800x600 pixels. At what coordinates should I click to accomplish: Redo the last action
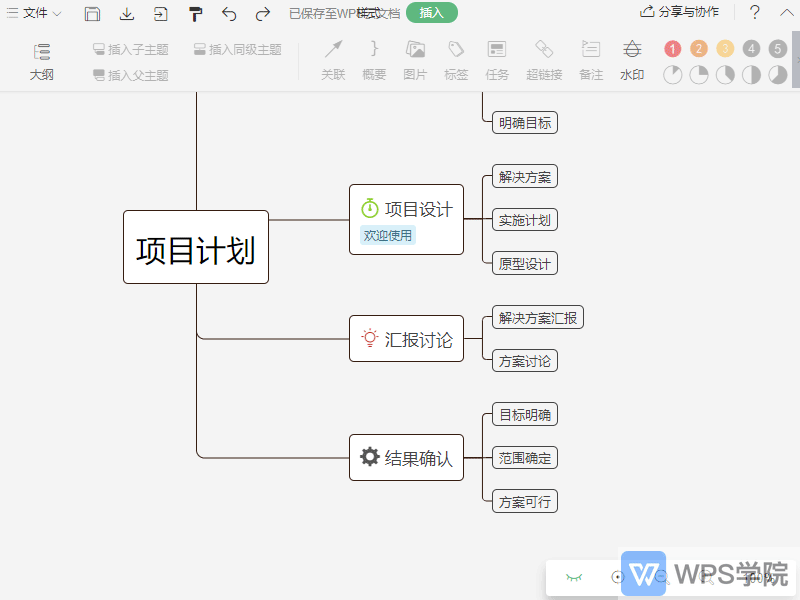[x=263, y=14]
